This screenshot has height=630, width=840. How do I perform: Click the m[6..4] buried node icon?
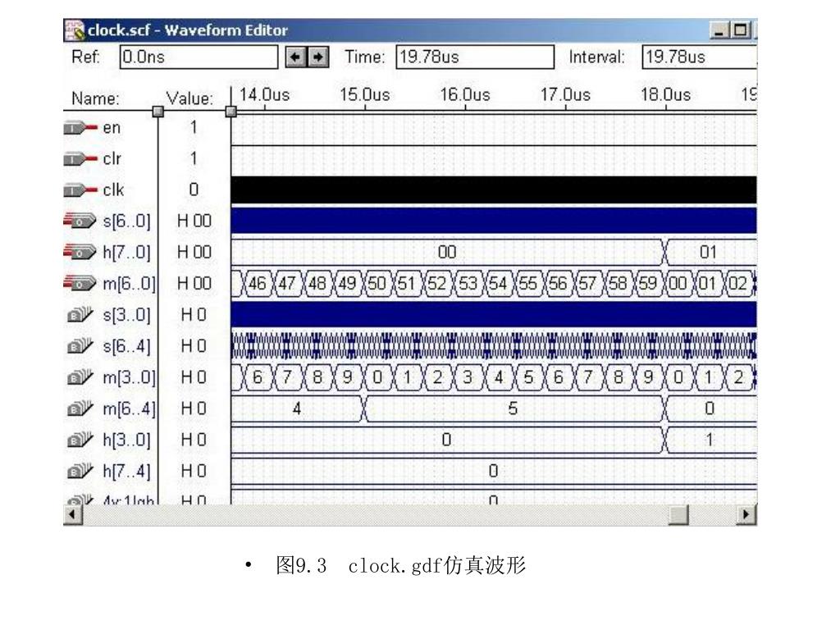pyautogui.click(x=80, y=409)
